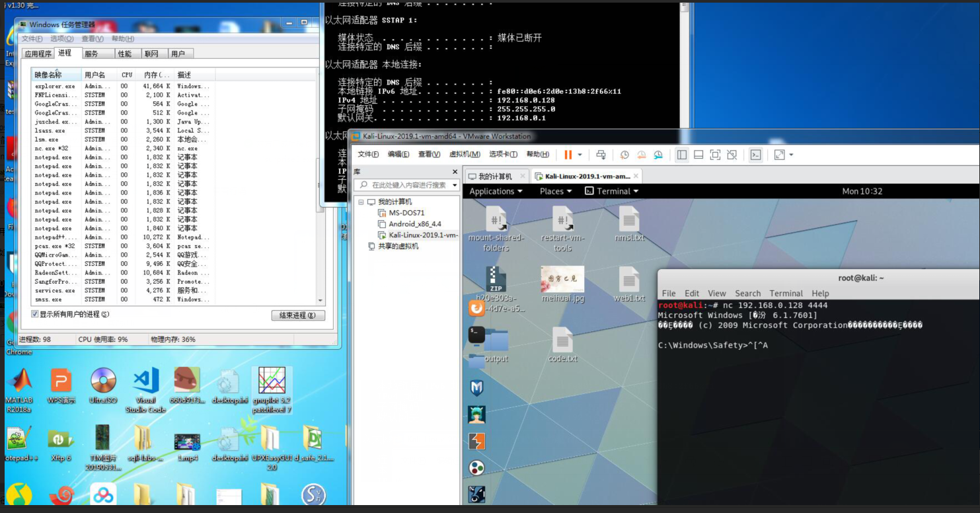Select restart-vm-tools icon on Kali desktop

562,229
